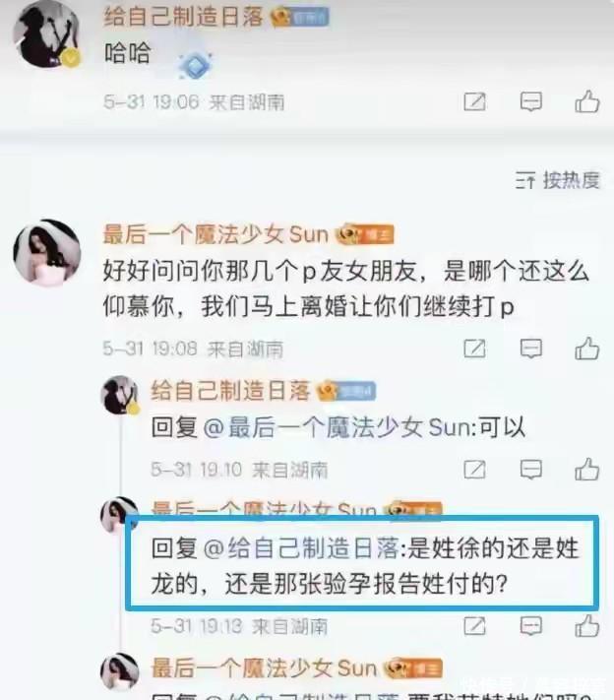Screen dimensions: 614x700
Task: Open comments on the 哈哈 post
Action: point(531,101)
